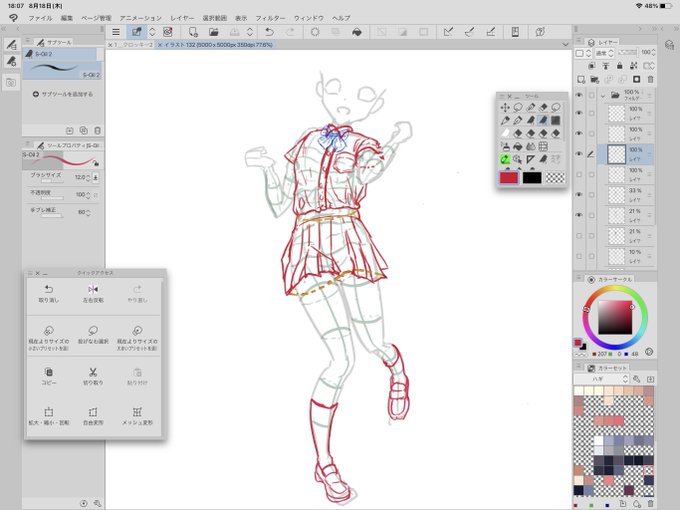The image size is (680, 510).
Task: Click the lock layer icon in Layer panel
Action: tap(619, 65)
